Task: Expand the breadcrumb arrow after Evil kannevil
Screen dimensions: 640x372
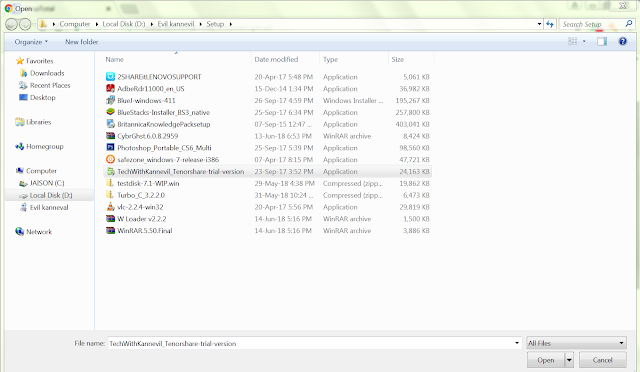Action: pos(201,24)
